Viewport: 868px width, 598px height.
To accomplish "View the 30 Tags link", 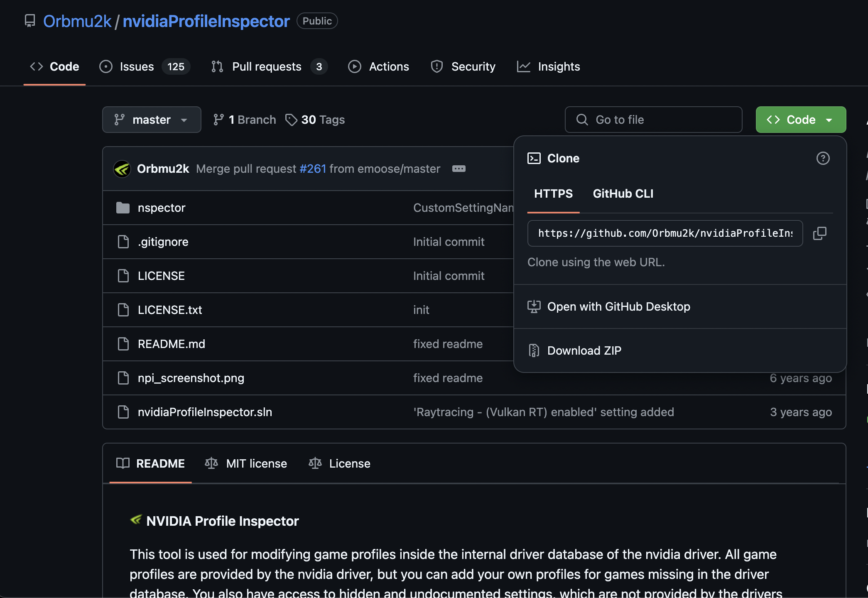I will click(315, 120).
